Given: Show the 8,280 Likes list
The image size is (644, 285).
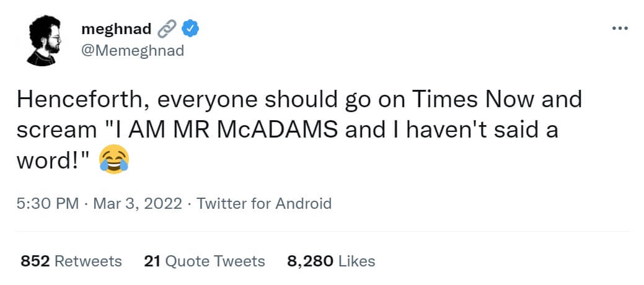Looking at the screenshot, I should point(331,261).
